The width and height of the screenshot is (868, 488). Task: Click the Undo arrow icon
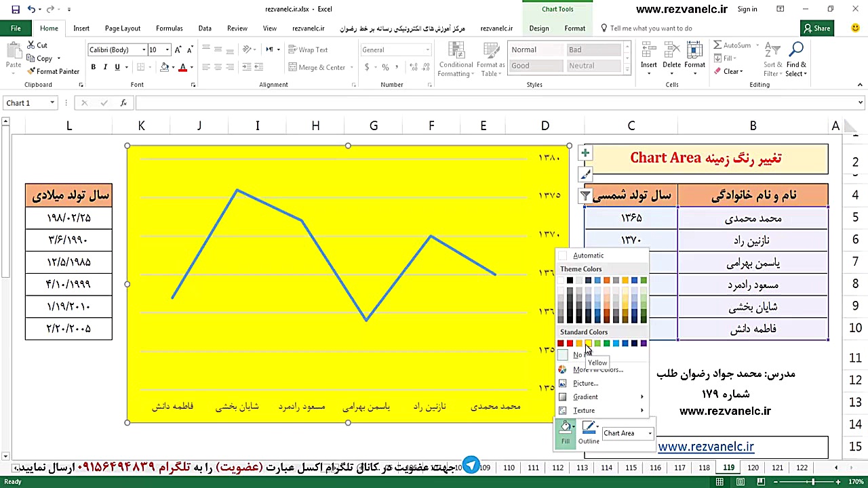(31, 9)
